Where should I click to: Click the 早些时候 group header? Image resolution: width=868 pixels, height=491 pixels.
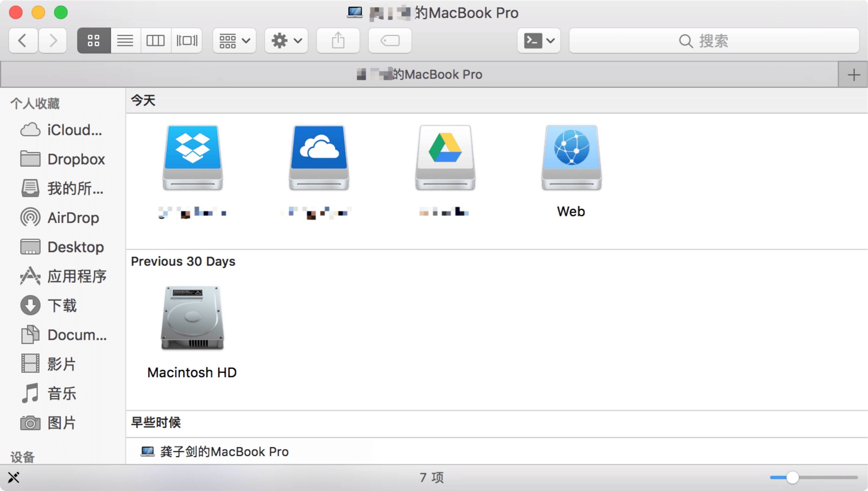pyautogui.click(x=156, y=422)
